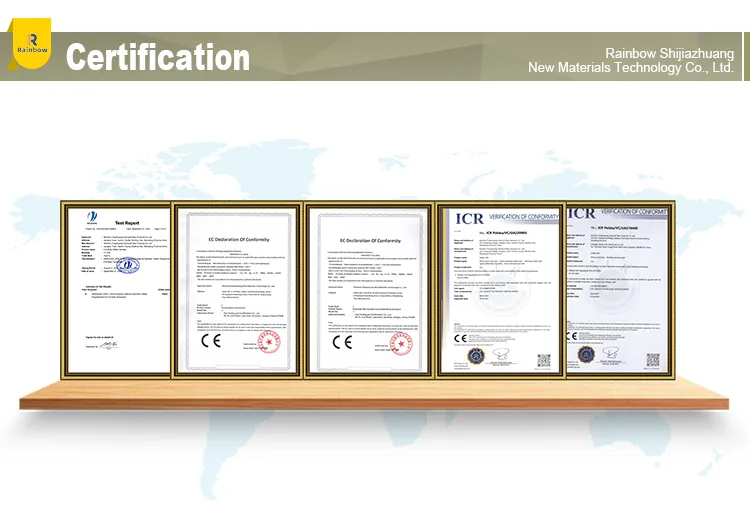Click the CE mark on second EC Declaration
The image size is (750, 510).
342,342
